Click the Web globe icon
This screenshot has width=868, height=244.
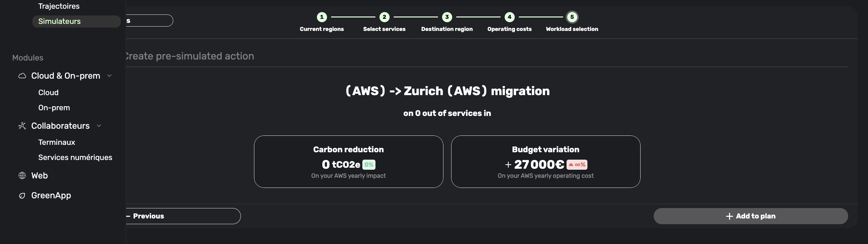coord(22,176)
